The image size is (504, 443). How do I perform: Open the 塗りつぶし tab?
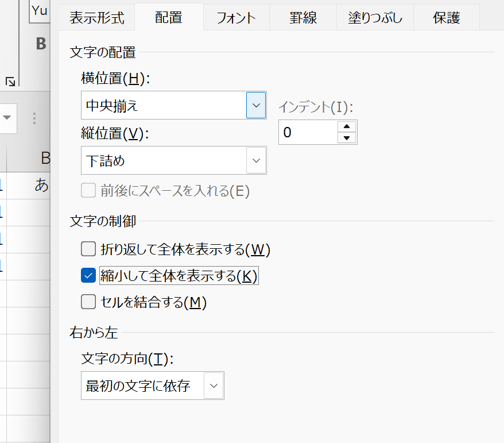pos(375,18)
